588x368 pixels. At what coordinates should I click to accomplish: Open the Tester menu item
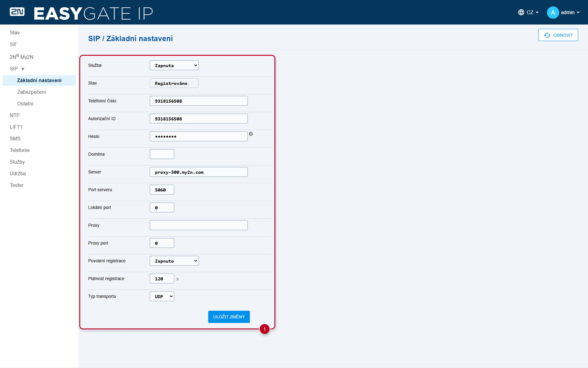pos(17,185)
